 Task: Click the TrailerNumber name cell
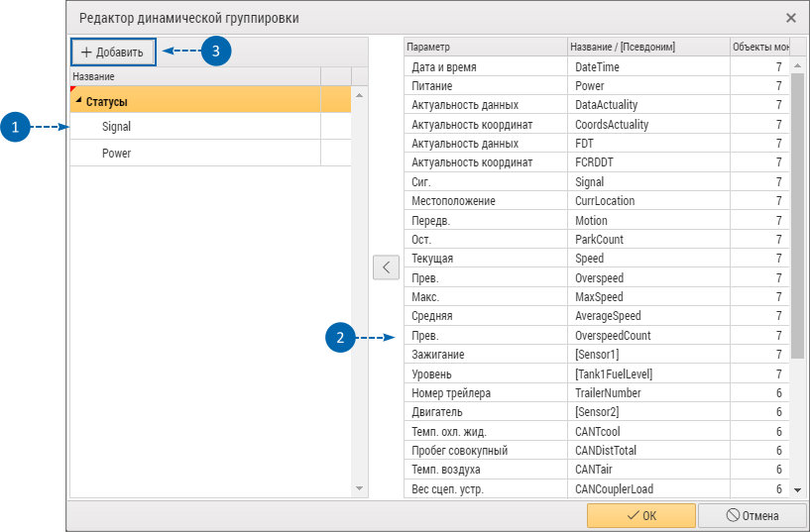(x=648, y=392)
